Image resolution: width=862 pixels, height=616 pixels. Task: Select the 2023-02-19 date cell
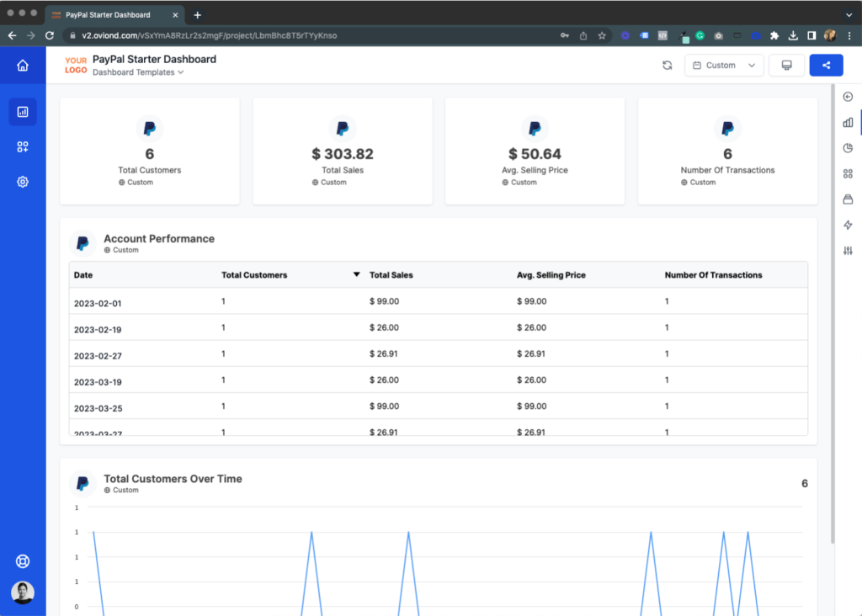coord(98,330)
